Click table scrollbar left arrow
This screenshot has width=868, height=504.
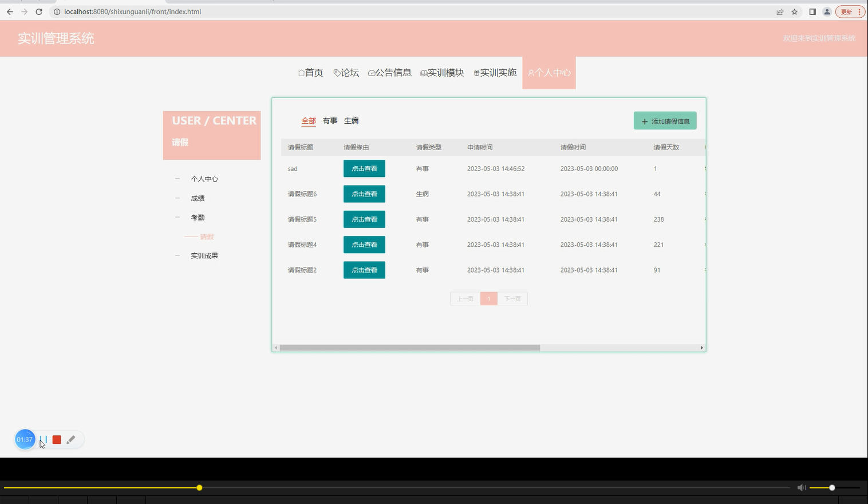[276, 348]
